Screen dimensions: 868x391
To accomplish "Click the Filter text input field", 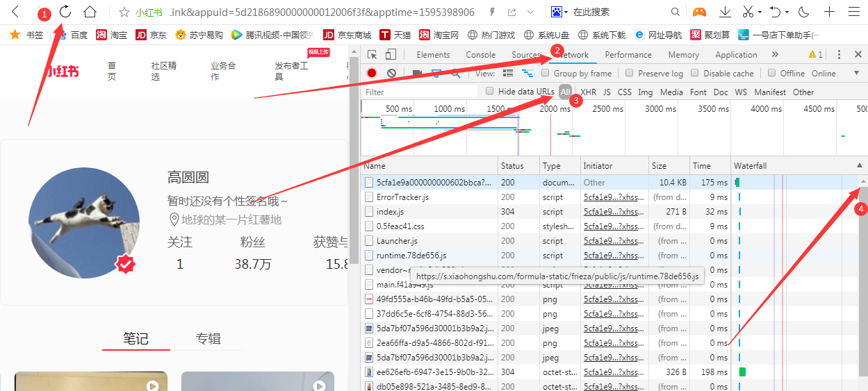I will (420, 92).
